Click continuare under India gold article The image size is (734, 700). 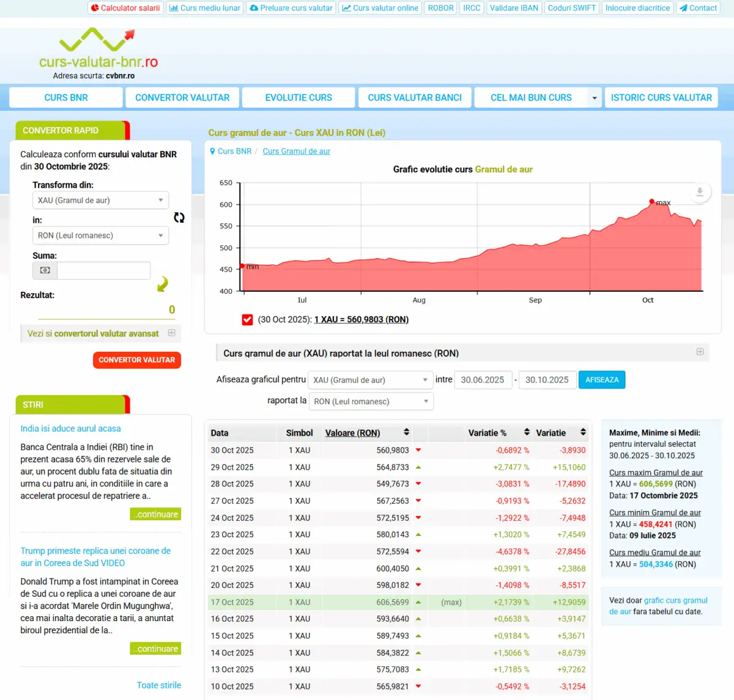(155, 514)
